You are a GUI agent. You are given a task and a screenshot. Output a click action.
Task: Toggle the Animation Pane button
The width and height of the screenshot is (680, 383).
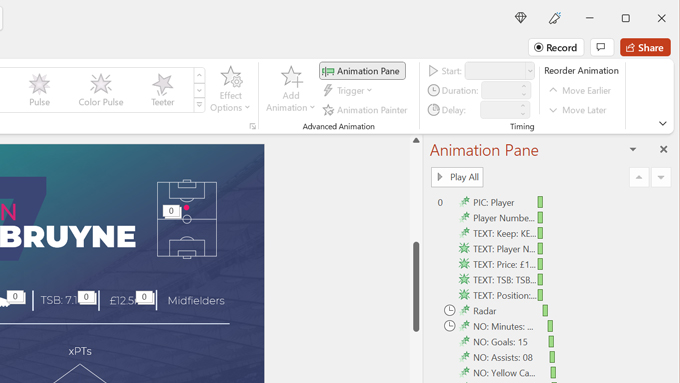point(363,71)
